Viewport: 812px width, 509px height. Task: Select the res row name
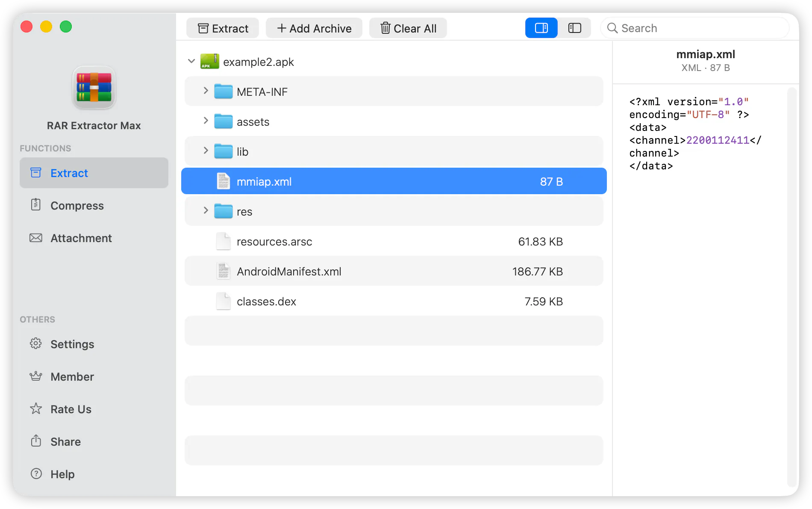(244, 212)
